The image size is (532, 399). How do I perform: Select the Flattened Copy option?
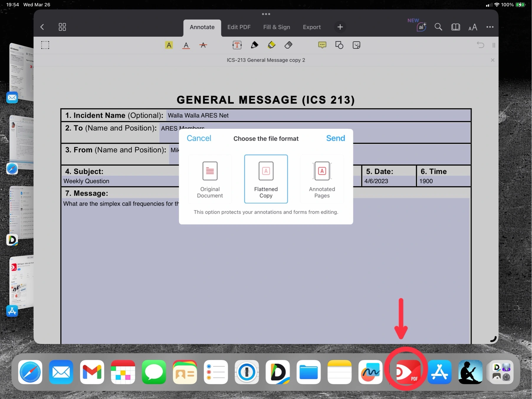pyautogui.click(x=266, y=179)
